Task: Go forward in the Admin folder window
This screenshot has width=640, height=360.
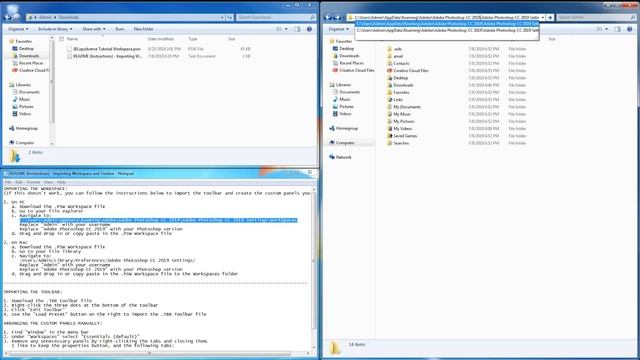Action: click(x=338, y=17)
